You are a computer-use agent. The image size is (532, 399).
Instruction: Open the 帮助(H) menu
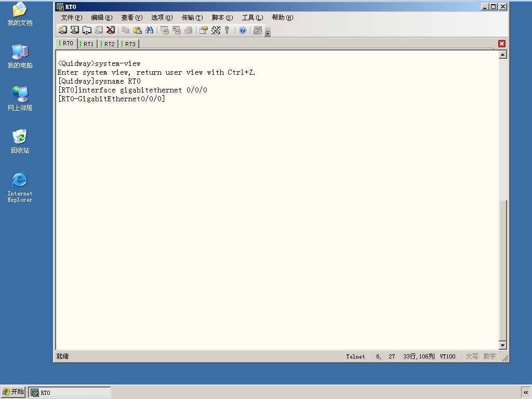click(283, 18)
